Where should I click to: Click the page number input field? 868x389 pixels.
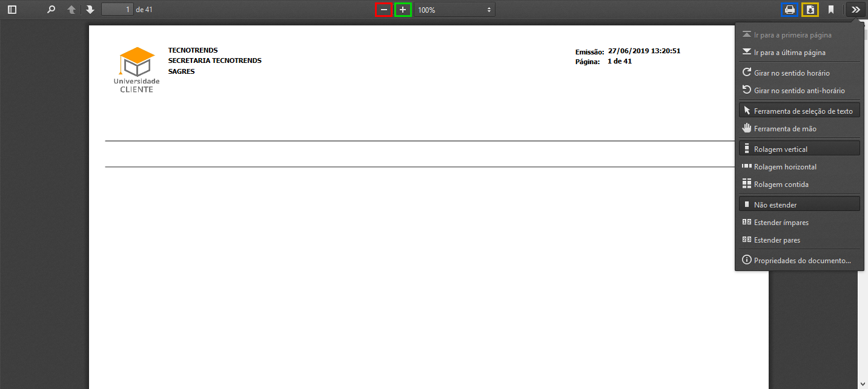(117, 10)
